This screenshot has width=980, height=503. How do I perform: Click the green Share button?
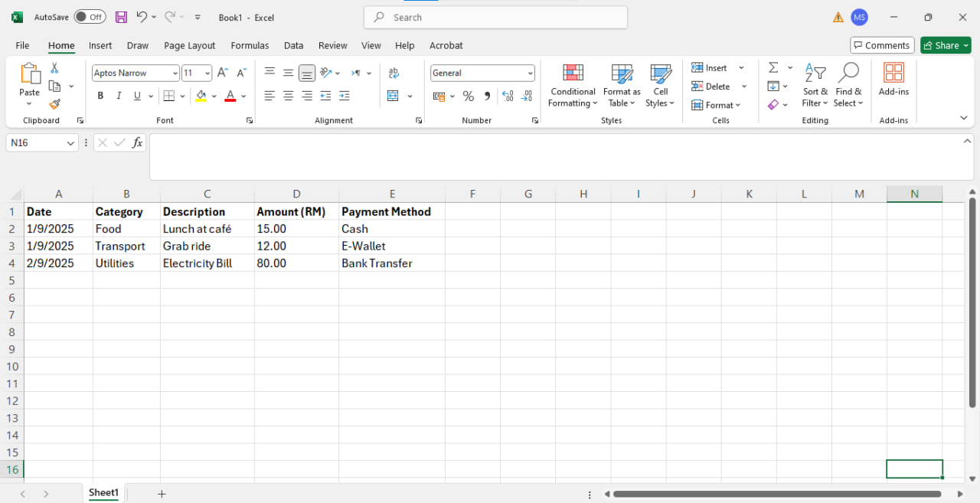click(946, 45)
